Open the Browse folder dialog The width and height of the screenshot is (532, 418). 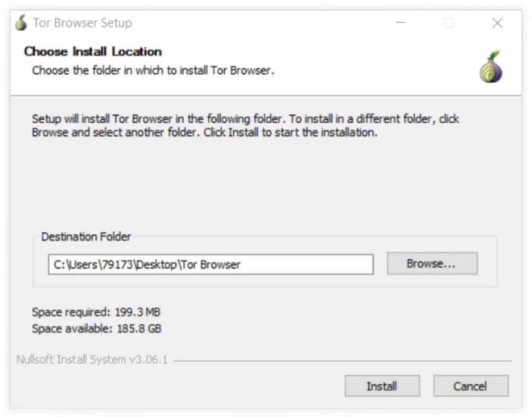[x=432, y=263]
